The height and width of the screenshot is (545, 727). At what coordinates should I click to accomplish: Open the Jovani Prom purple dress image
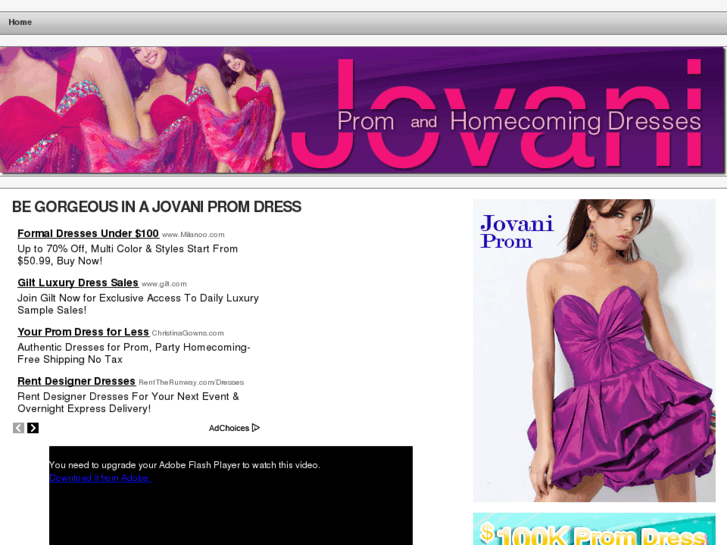(x=594, y=351)
